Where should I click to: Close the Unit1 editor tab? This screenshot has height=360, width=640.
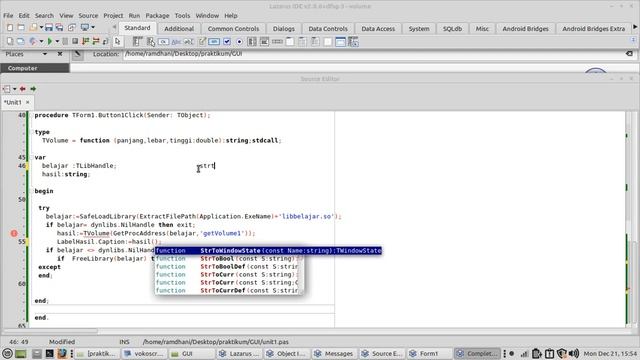(x=28, y=102)
